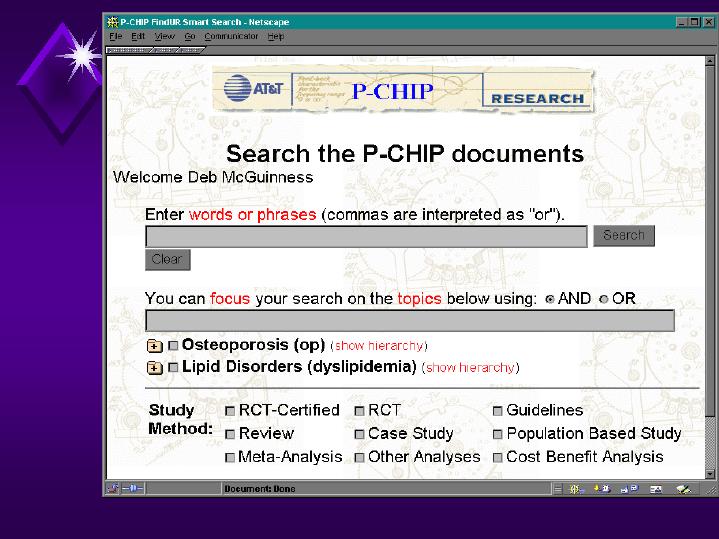Click the Clear button
This screenshot has width=719, height=539.
(x=167, y=260)
